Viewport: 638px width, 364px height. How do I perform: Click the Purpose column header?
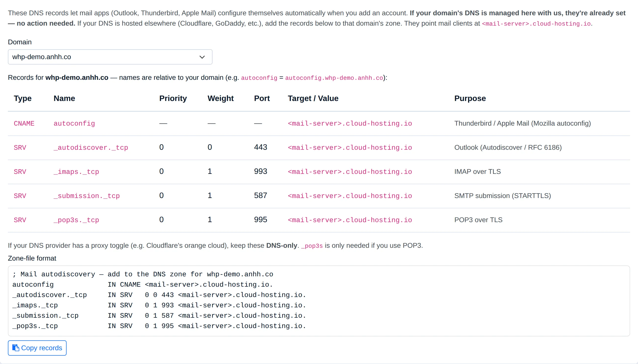pyautogui.click(x=470, y=99)
